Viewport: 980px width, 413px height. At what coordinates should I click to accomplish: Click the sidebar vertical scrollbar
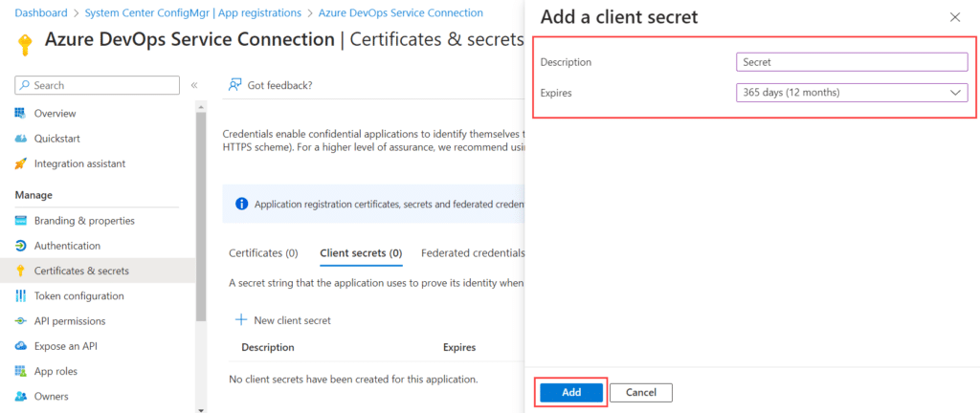(x=201, y=215)
